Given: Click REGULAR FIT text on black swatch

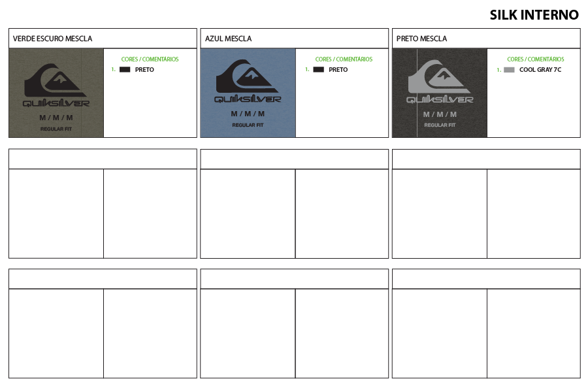Looking at the screenshot, I should tap(440, 125).
